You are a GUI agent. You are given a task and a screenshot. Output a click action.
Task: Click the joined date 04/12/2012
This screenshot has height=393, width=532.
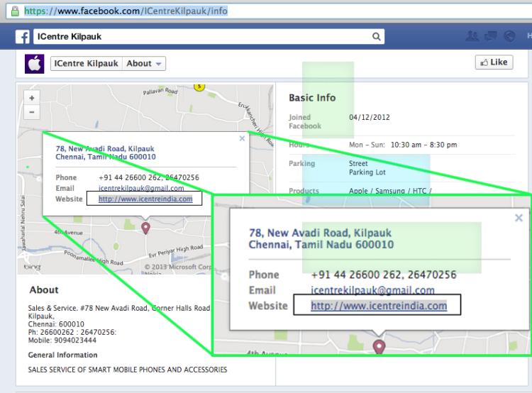click(x=370, y=117)
